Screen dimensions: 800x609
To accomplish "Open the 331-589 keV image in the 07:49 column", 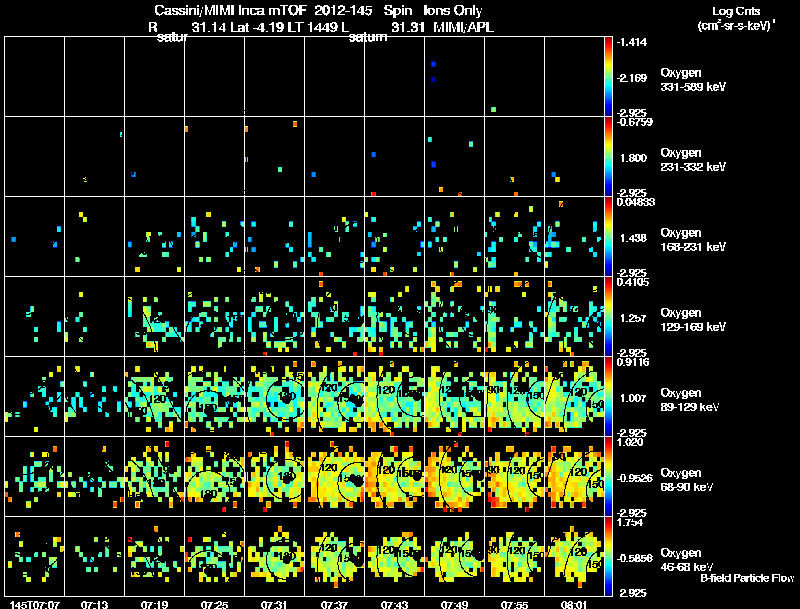I will tap(455, 77).
